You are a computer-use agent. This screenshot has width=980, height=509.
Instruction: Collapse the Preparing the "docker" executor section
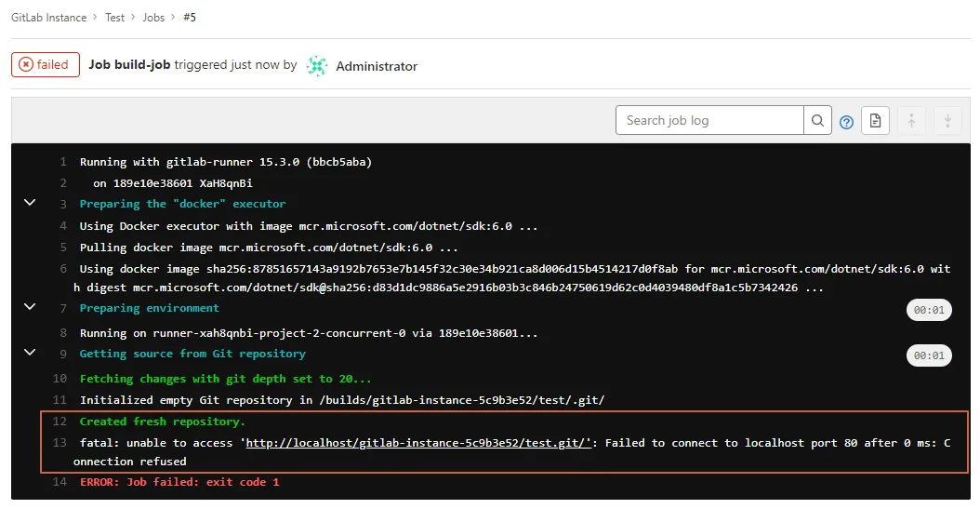pos(30,203)
